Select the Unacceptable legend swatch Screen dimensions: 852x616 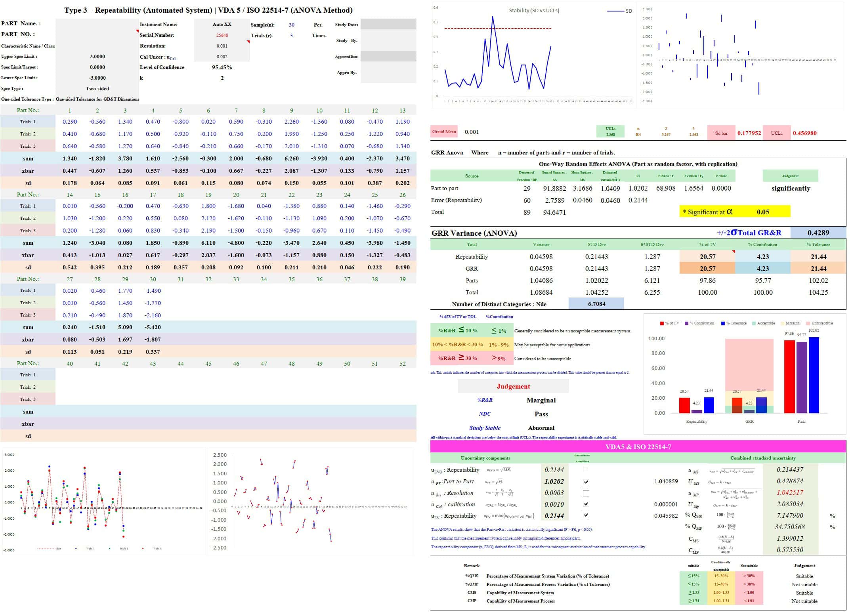coord(808,324)
